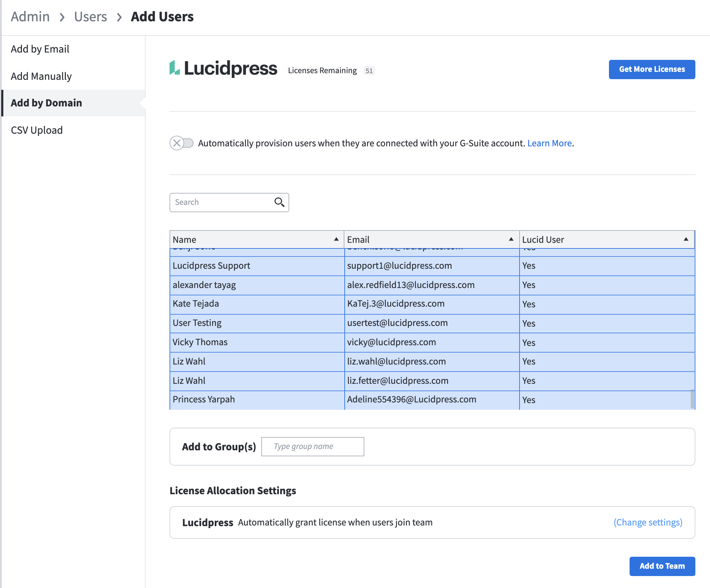
Task: Click the user table scrollbar thumb
Action: (692, 398)
